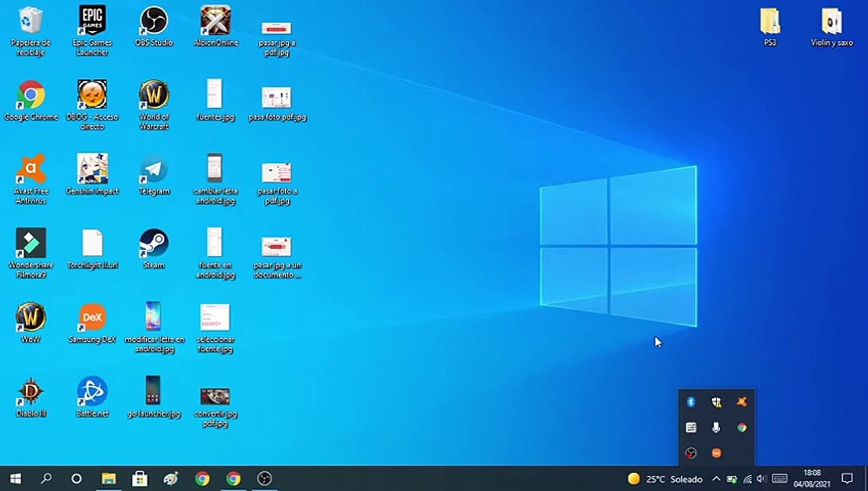Open File Explorer from the taskbar
The height and width of the screenshot is (491, 868).
[108, 479]
